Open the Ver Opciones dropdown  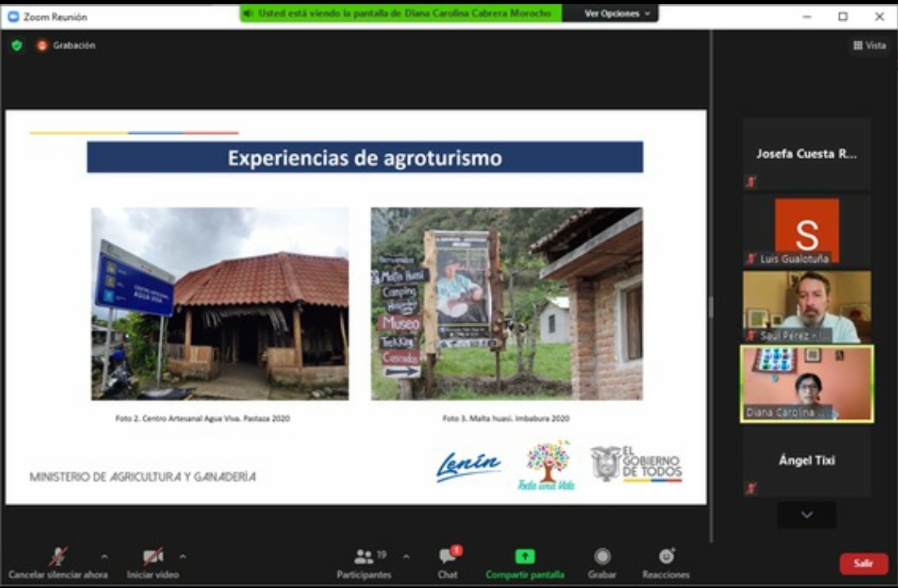(x=617, y=13)
